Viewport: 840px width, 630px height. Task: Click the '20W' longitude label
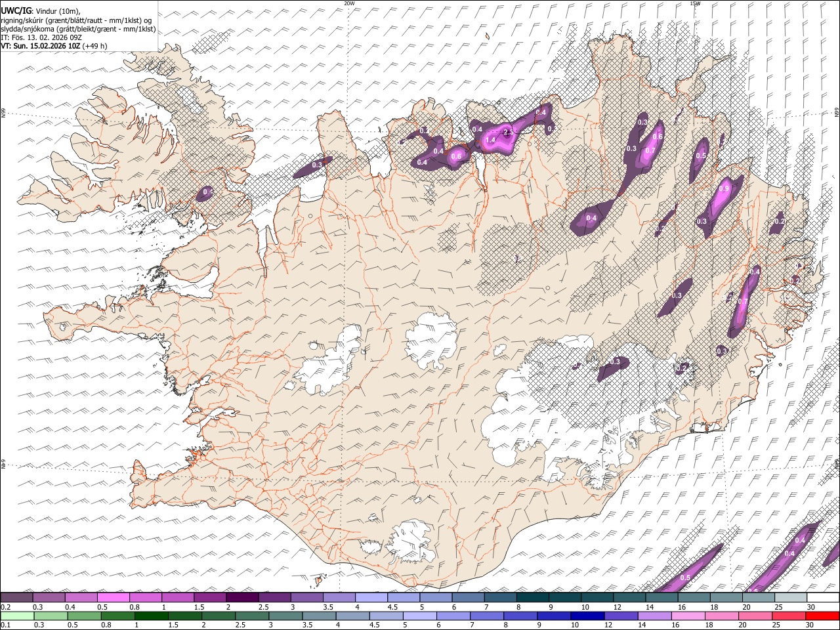349,3
